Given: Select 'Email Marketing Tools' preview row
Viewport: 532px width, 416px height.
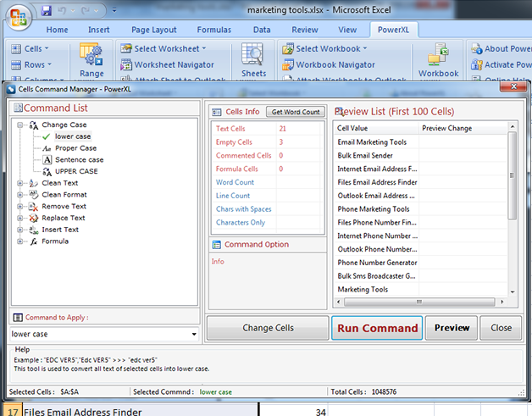Looking at the screenshot, I should click(420, 142).
